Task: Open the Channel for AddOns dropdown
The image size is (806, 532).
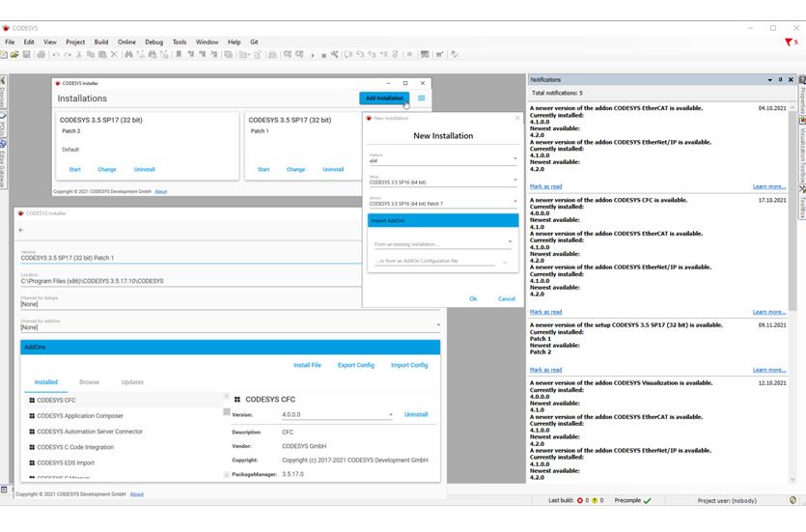Action: [438, 325]
